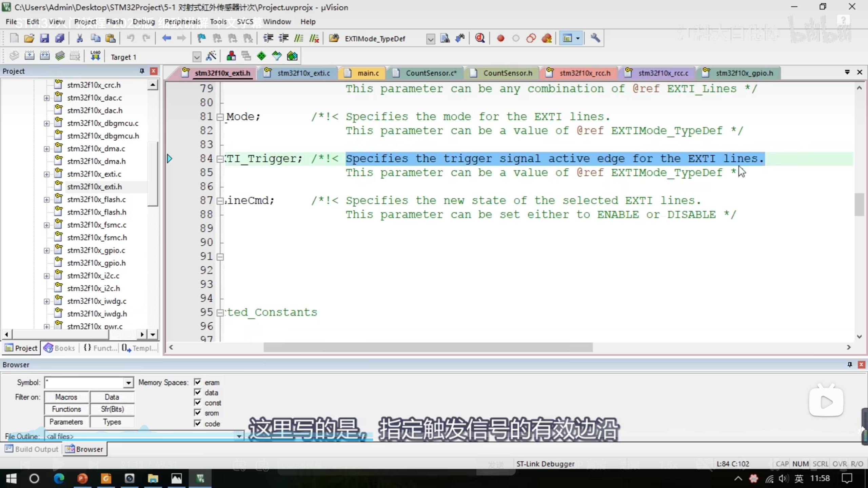Screen dimensions: 868x488
Task: Click the Functions filter button
Action: click(x=66, y=409)
